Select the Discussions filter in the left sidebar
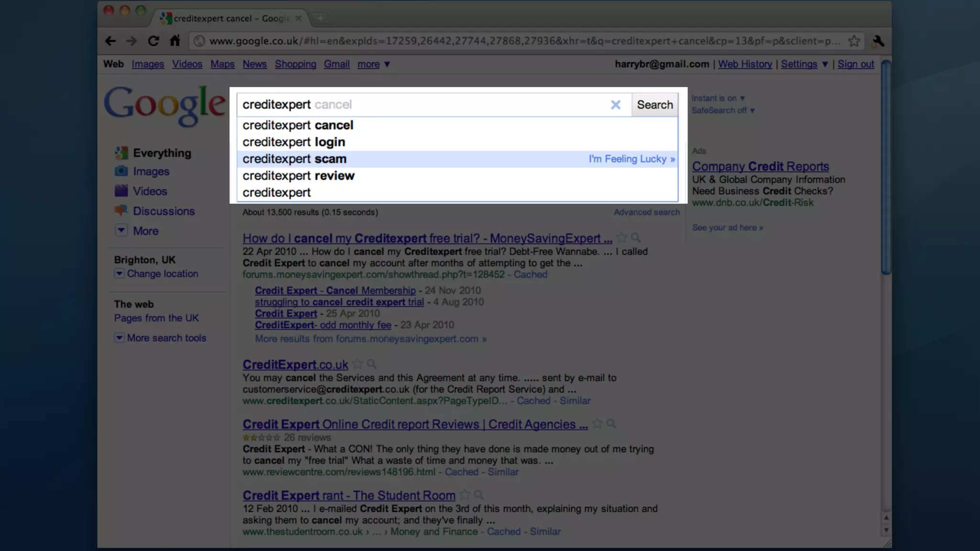980x551 pixels. [x=164, y=211]
